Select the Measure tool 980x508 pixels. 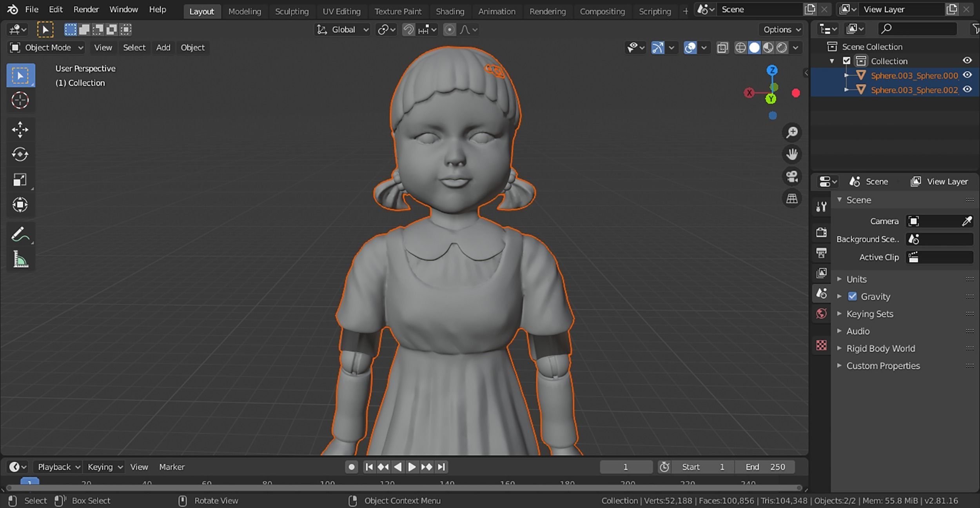click(20, 259)
